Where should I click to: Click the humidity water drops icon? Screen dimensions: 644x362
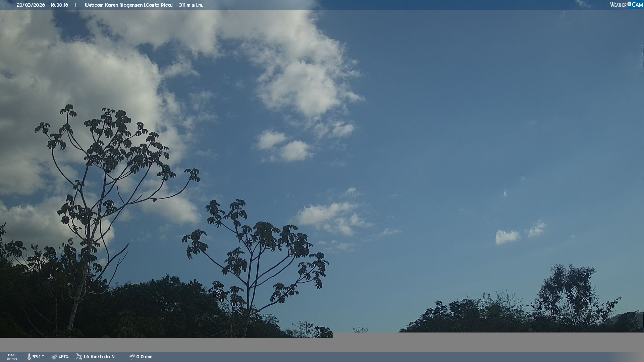55,357
